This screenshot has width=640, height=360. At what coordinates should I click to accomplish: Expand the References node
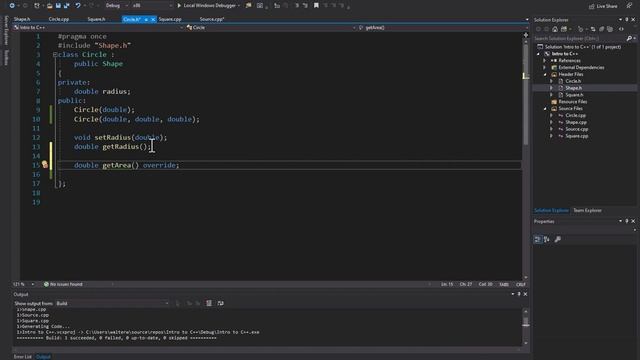[544, 60]
